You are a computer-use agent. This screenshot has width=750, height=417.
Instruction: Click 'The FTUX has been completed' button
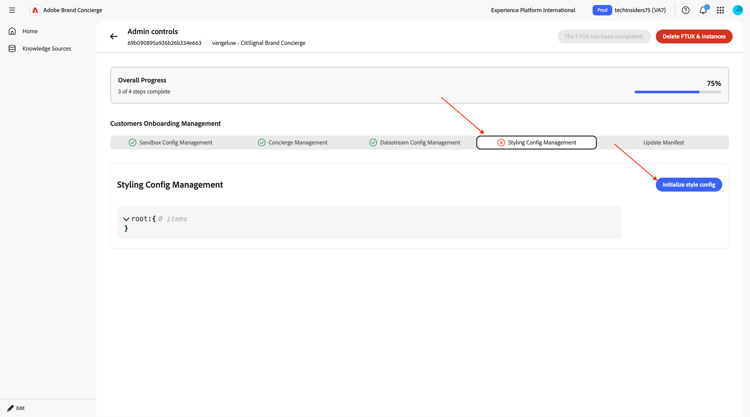(x=604, y=36)
